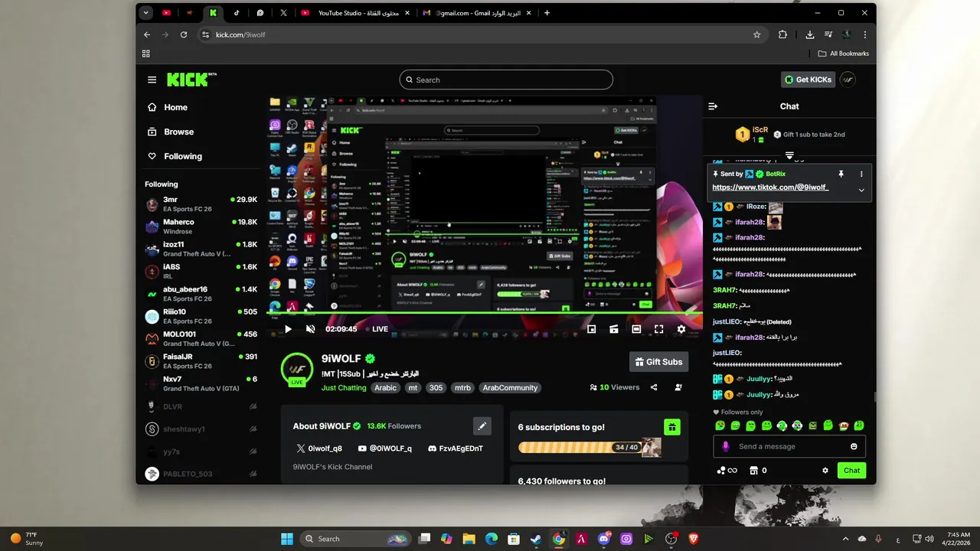Image resolution: width=980 pixels, height=551 pixels.
Task: Click the Get KICKs button
Action: [808, 80]
